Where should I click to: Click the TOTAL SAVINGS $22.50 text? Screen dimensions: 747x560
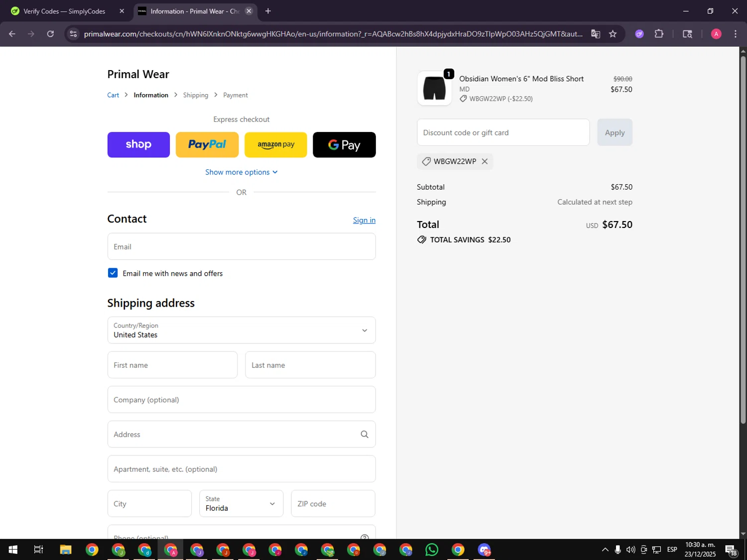click(x=470, y=239)
